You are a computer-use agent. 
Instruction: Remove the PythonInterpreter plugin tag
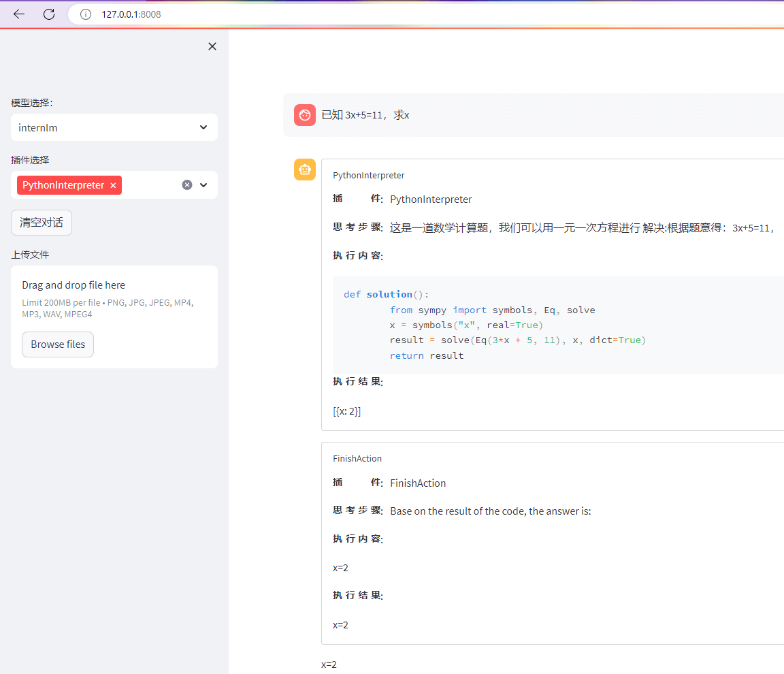[113, 185]
